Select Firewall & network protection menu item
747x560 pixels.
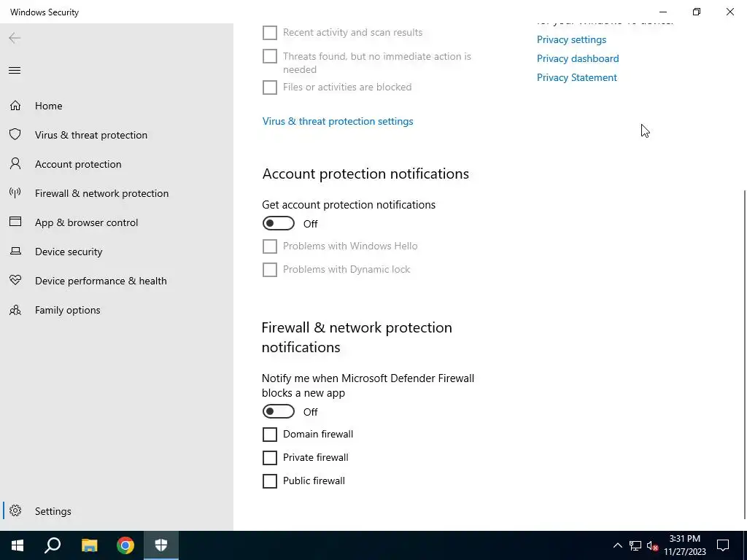(x=117, y=192)
